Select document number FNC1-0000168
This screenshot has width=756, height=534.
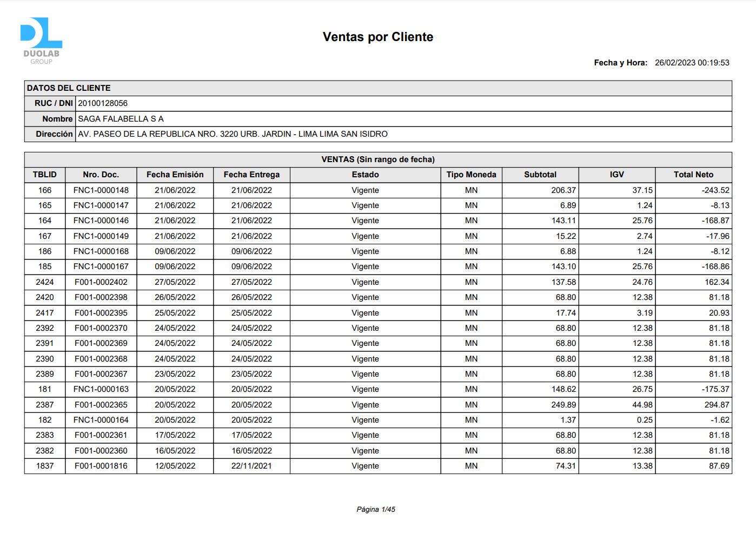coord(101,251)
